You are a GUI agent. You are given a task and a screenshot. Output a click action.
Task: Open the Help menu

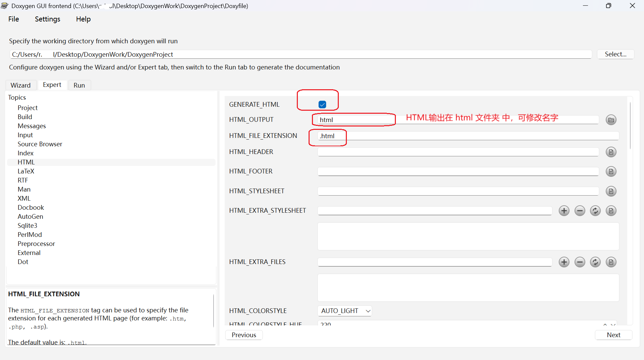click(83, 19)
